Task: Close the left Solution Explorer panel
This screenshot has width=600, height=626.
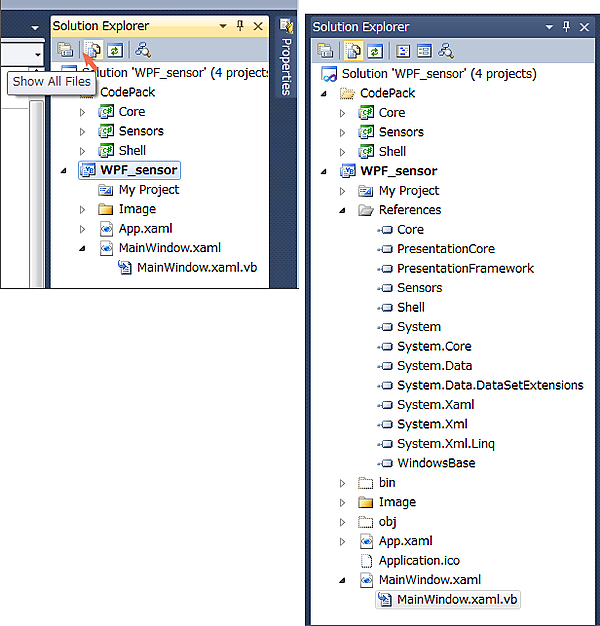Action: (258, 26)
